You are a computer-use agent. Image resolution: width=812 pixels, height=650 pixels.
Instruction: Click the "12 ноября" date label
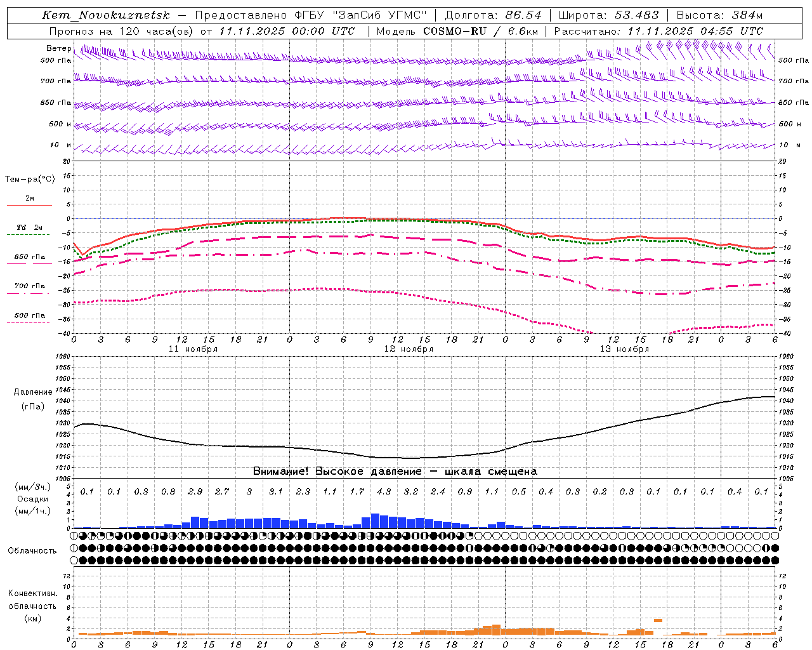point(409,349)
